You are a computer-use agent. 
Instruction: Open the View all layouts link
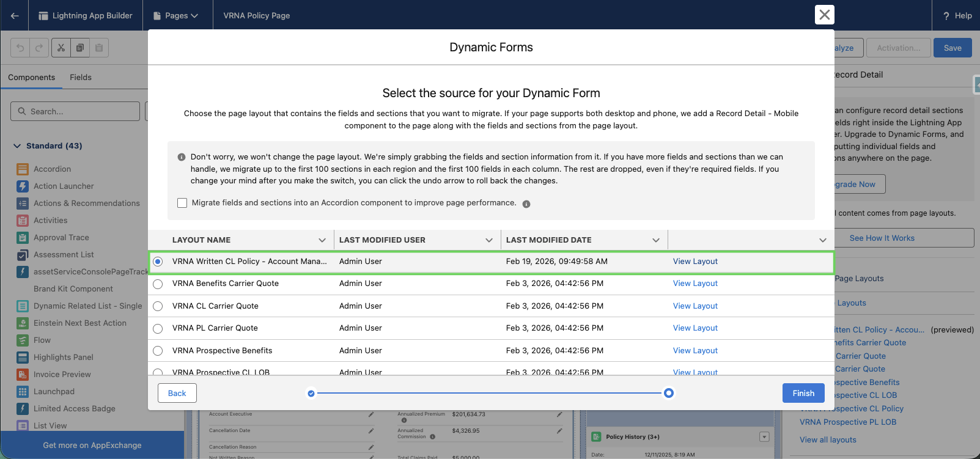(x=828, y=440)
